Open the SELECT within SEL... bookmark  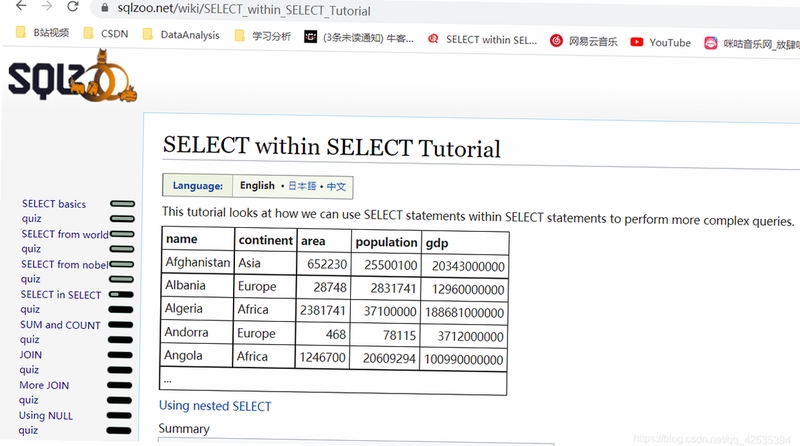pos(482,39)
